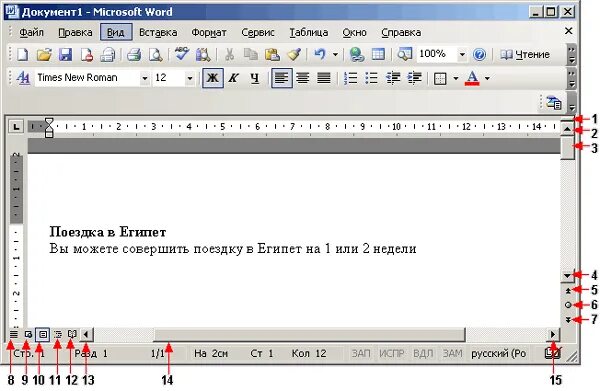Create a new blank document
600x391 pixels.
(x=22, y=54)
